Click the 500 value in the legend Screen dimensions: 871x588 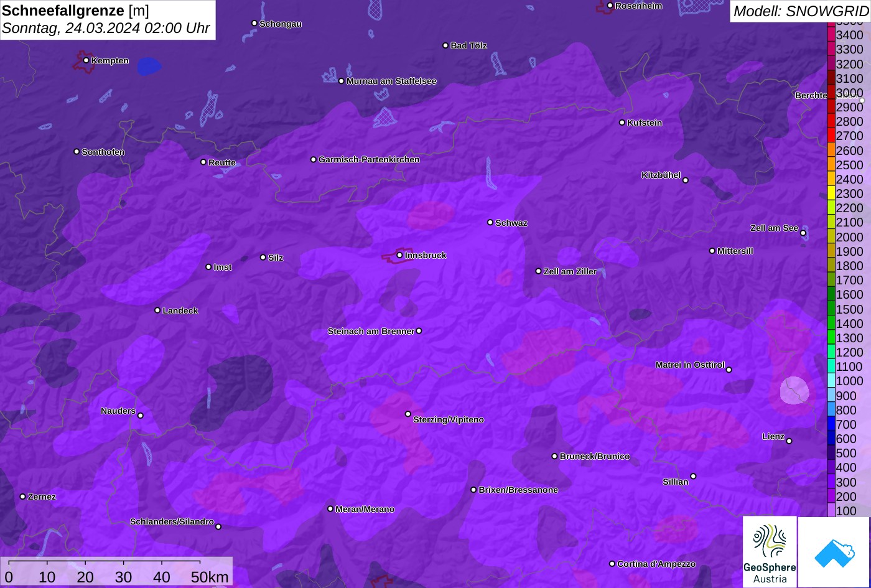(846, 454)
